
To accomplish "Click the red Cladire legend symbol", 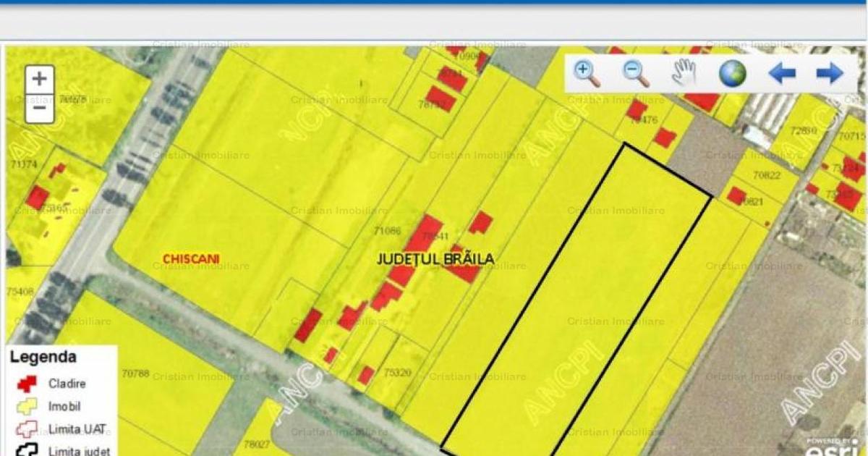I will (27, 384).
